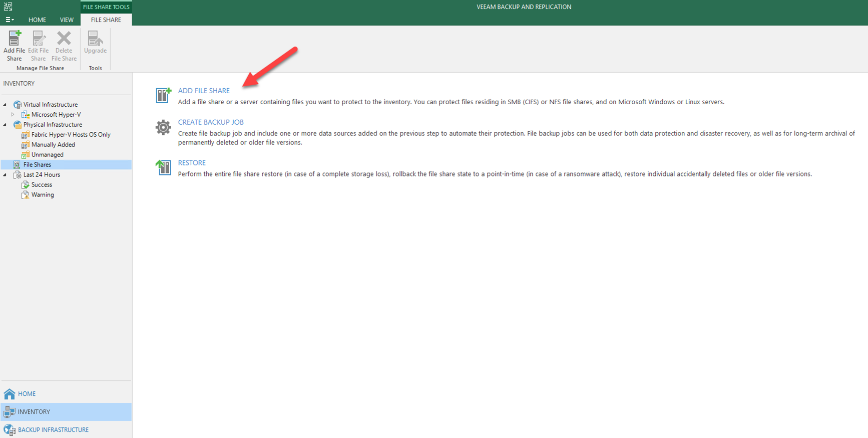Click the window icon in the title bar corner
The image size is (868, 438).
pyautogui.click(x=8, y=7)
